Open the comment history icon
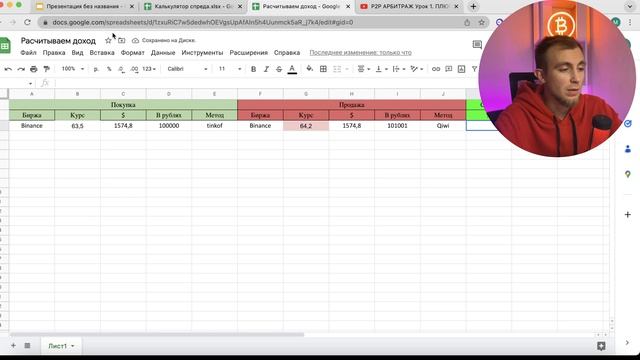 click(477, 44)
